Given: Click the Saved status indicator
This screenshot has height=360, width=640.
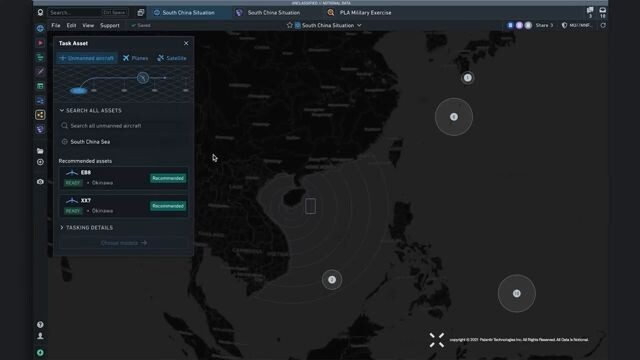Looking at the screenshot, I should (x=141, y=25).
